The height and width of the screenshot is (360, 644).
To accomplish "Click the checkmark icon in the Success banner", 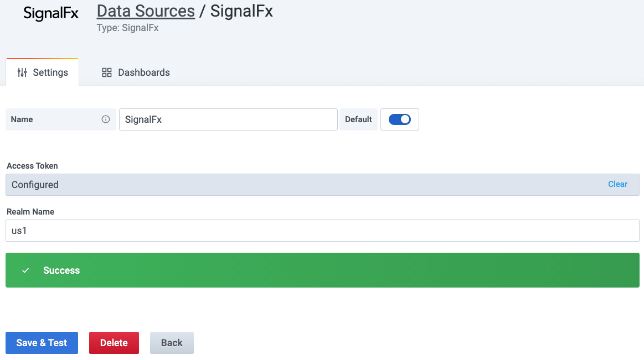I will (x=24, y=270).
